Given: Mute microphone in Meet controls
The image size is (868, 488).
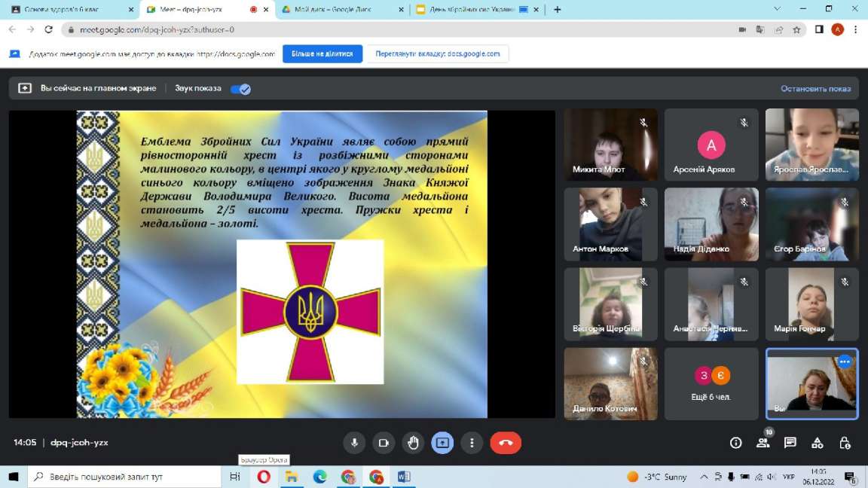Looking at the screenshot, I should pos(354,443).
